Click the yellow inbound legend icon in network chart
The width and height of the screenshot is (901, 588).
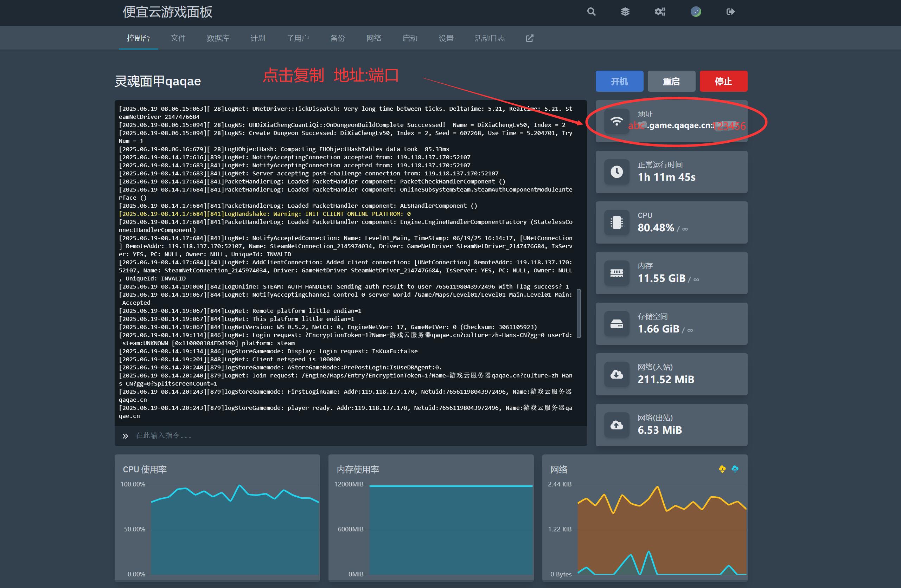pyautogui.click(x=722, y=469)
